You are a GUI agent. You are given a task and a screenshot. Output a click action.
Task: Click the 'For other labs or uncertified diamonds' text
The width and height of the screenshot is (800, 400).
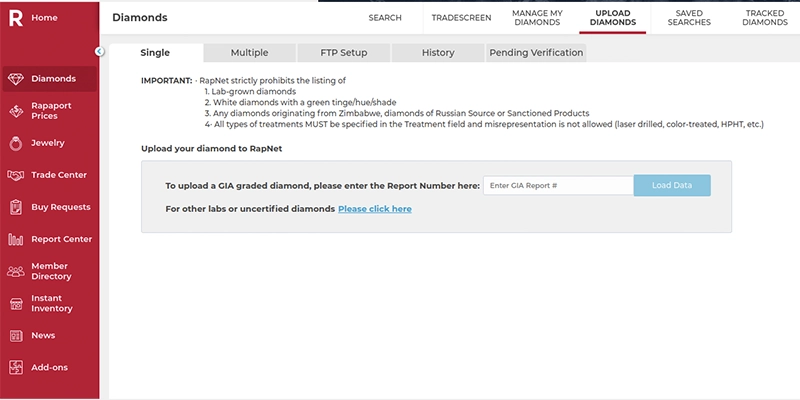point(250,209)
